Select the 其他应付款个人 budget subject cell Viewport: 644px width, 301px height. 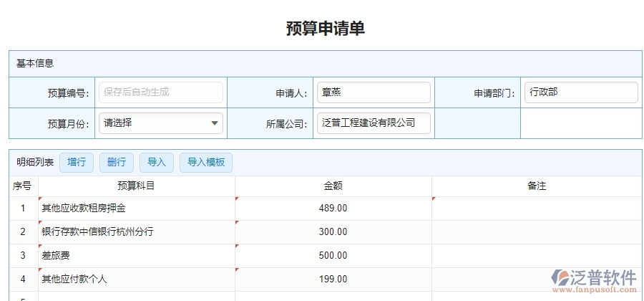click(x=137, y=279)
